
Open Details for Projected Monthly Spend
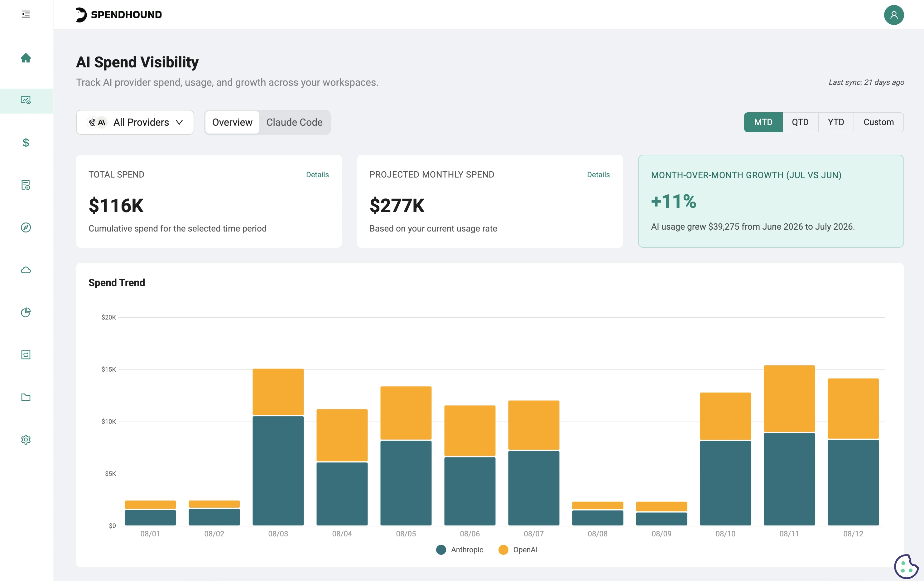[598, 174]
